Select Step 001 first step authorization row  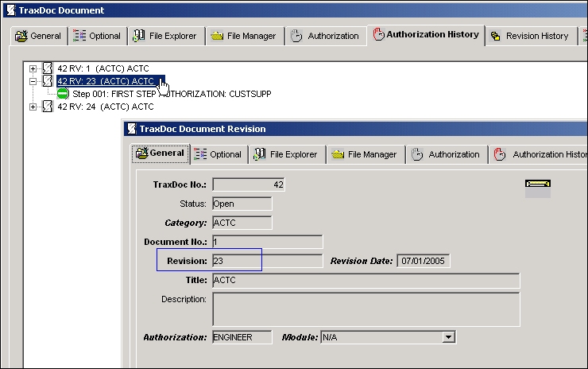(172, 94)
